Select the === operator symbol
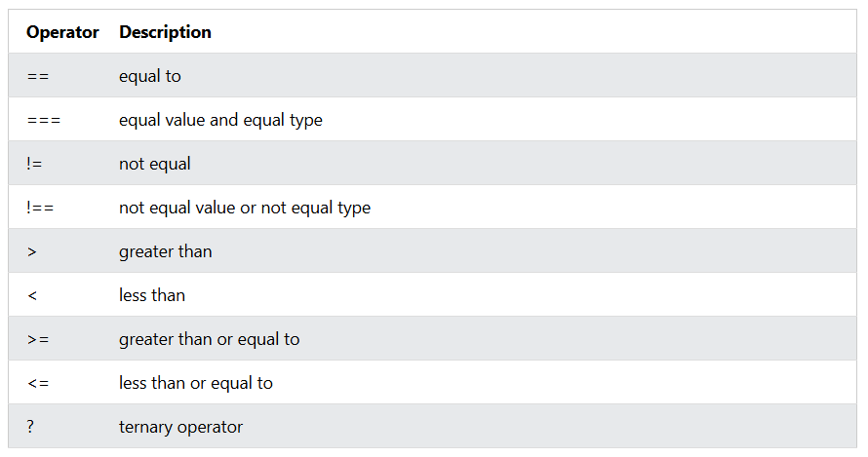The width and height of the screenshot is (868, 457). point(43,120)
